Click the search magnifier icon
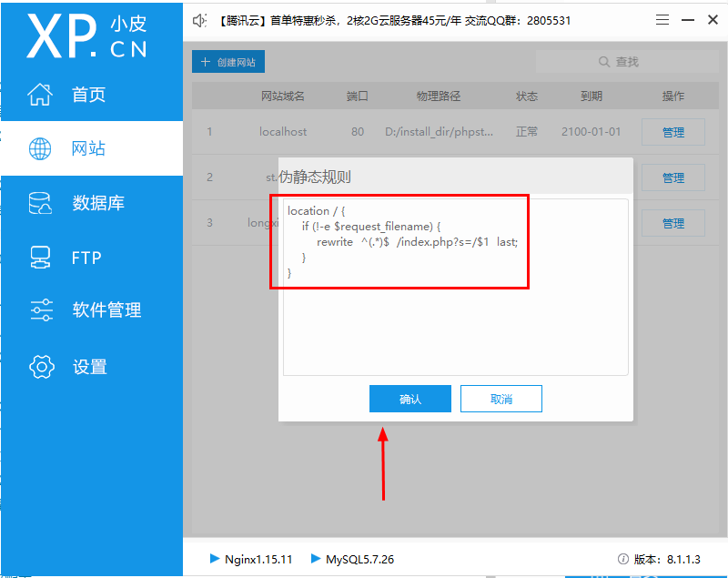728x578 pixels. [x=604, y=62]
